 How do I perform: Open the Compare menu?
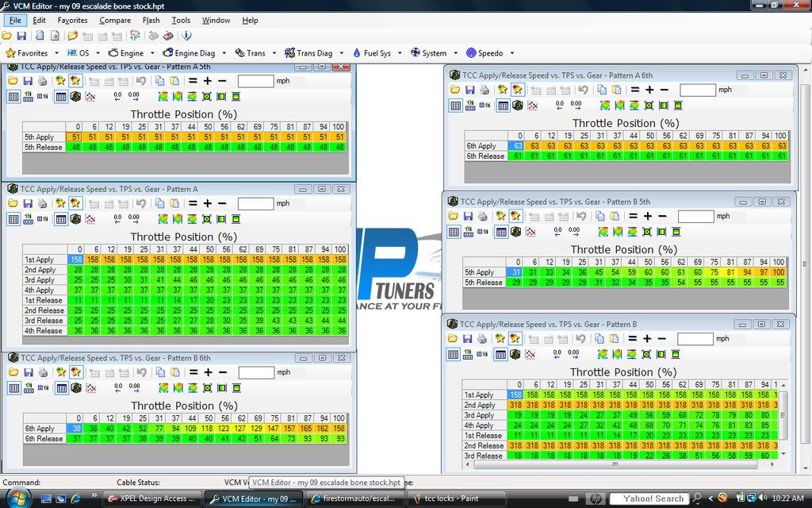[115, 20]
